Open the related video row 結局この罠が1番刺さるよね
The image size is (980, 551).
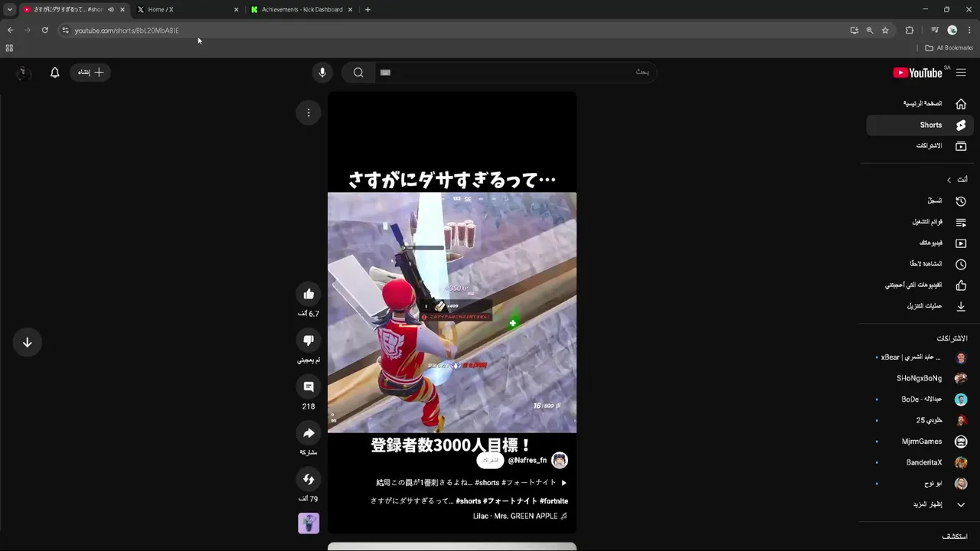coord(472,483)
